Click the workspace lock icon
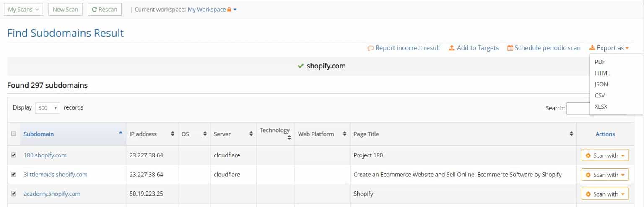Viewport: 644px width, 207px height. (229, 10)
